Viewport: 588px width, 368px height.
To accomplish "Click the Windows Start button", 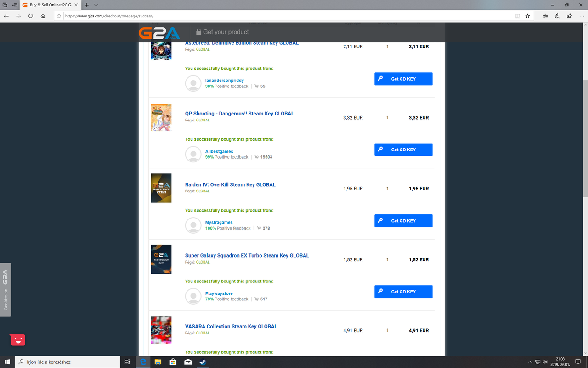I will point(7,362).
